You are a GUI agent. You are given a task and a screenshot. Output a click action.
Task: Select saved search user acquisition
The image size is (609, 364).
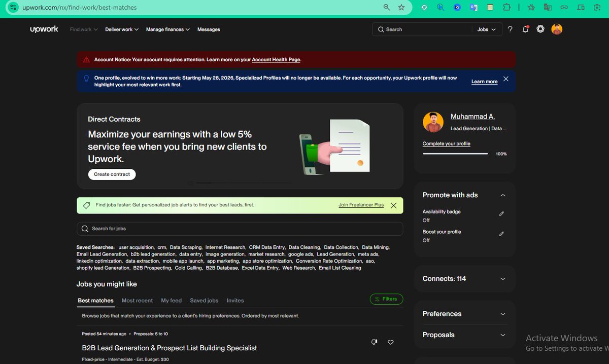coord(136,247)
